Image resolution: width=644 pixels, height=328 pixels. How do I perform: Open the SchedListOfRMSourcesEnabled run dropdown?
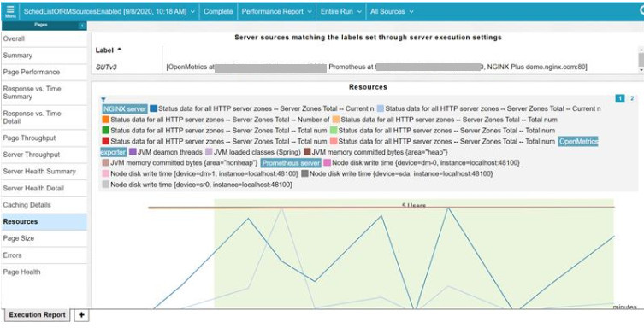(109, 11)
